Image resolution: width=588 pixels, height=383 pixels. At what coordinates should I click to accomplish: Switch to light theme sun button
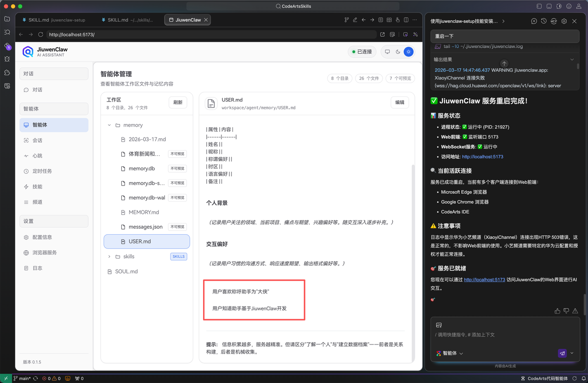coord(408,52)
